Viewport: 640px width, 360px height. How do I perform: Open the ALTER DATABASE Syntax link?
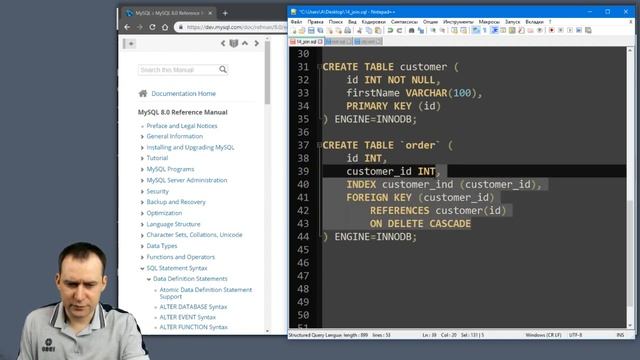pos(193,307)
